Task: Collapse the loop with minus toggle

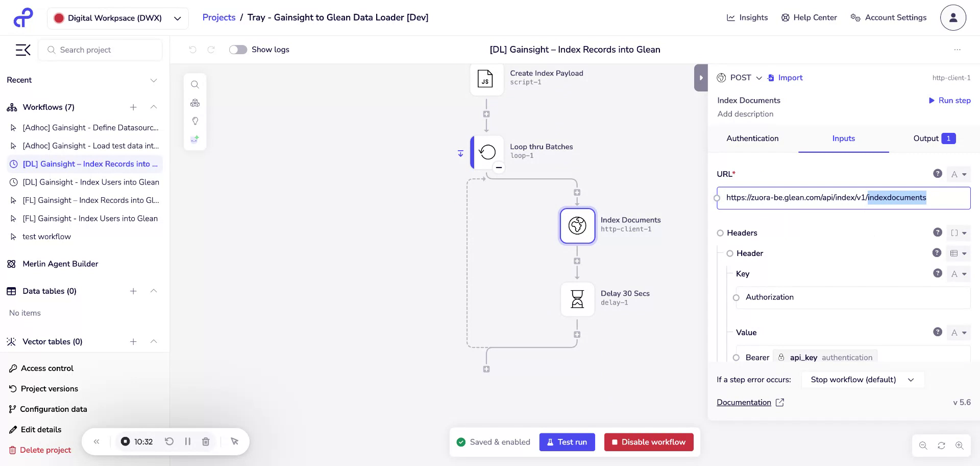Action: click(499, 168)
